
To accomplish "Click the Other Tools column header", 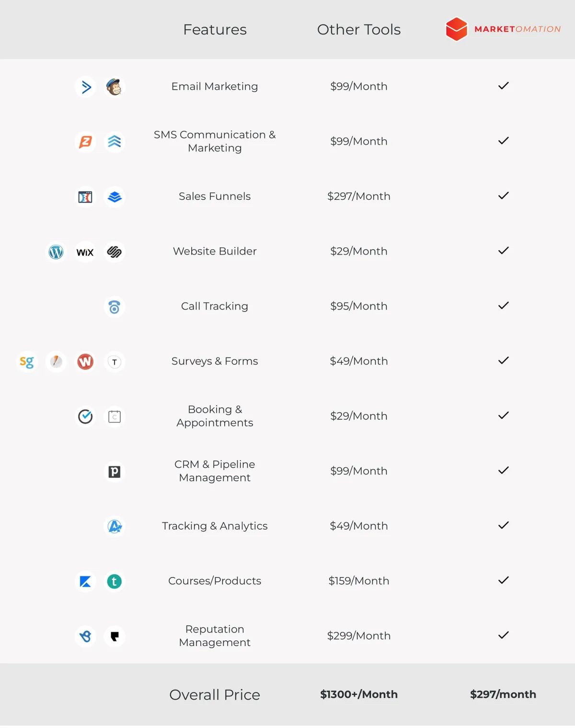I will (358, 30).
